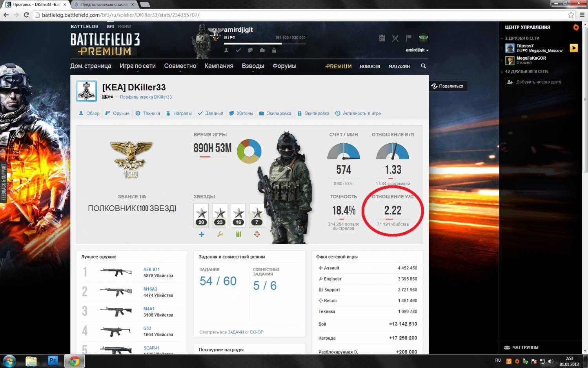
Task: Click the crossed knives battle reports icon
Action: click(x=395, y=38)
